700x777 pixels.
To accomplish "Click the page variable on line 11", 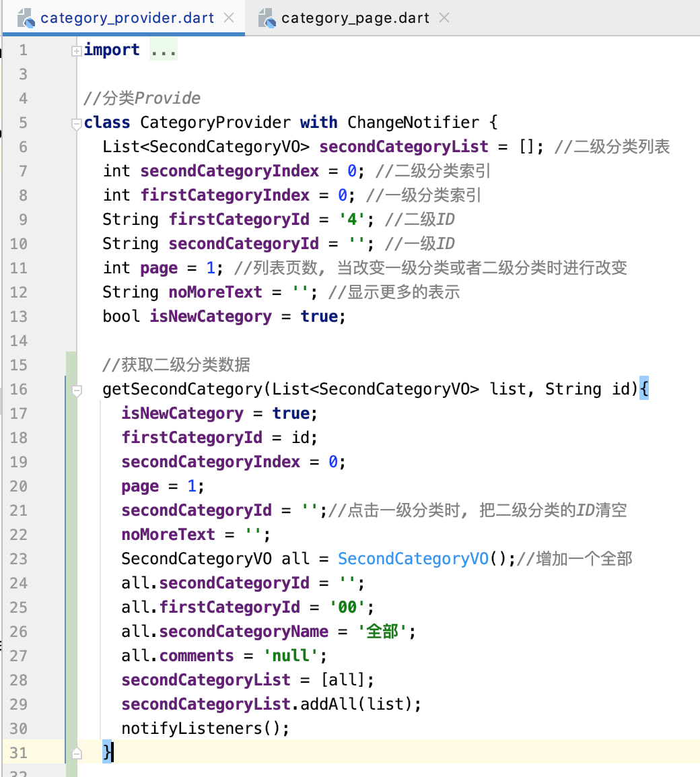I will tap(159, 268).
